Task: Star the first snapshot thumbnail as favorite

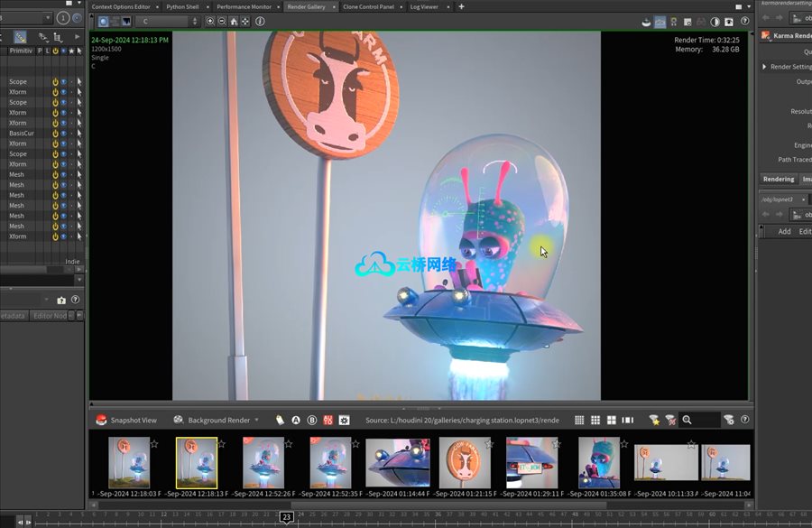Action: (x=155, y=443)
